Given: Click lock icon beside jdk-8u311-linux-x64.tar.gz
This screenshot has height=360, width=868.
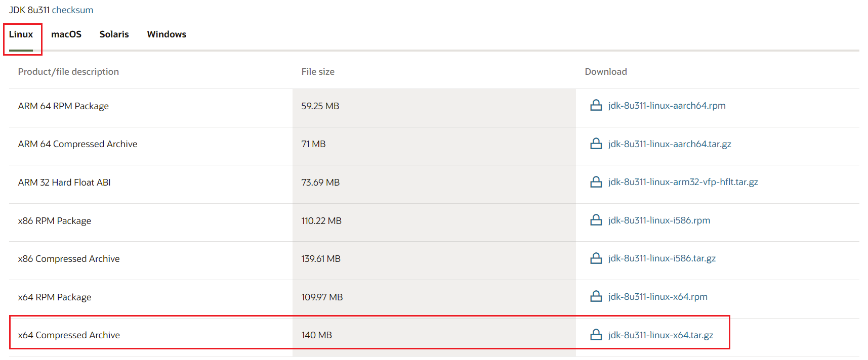Looking at the screenshot, I should (x=596, y=335).
